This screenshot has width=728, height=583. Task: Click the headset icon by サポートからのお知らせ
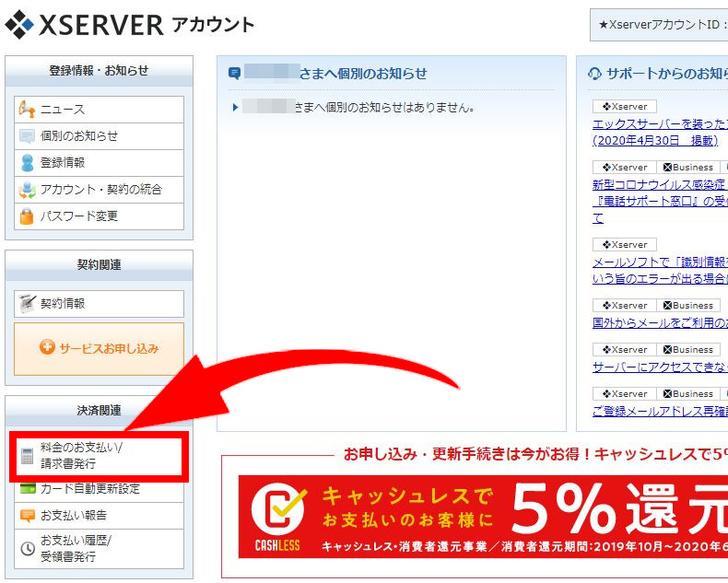pos(594,74)
